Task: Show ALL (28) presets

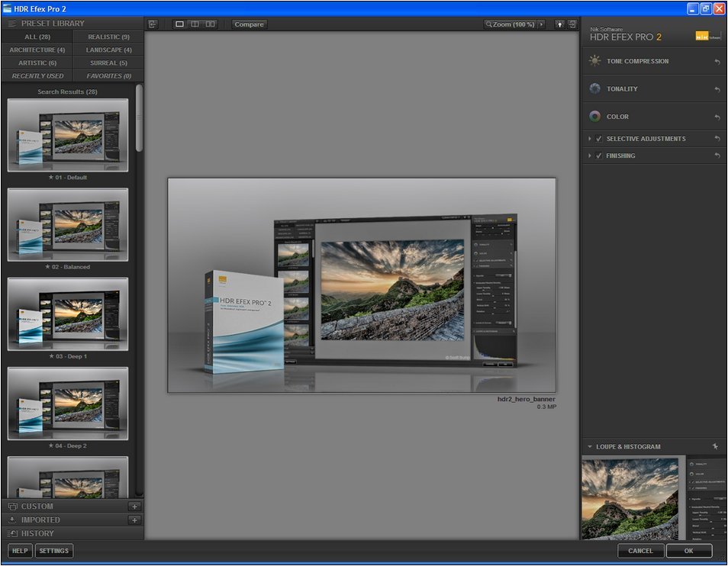Action: click(37, 37)
